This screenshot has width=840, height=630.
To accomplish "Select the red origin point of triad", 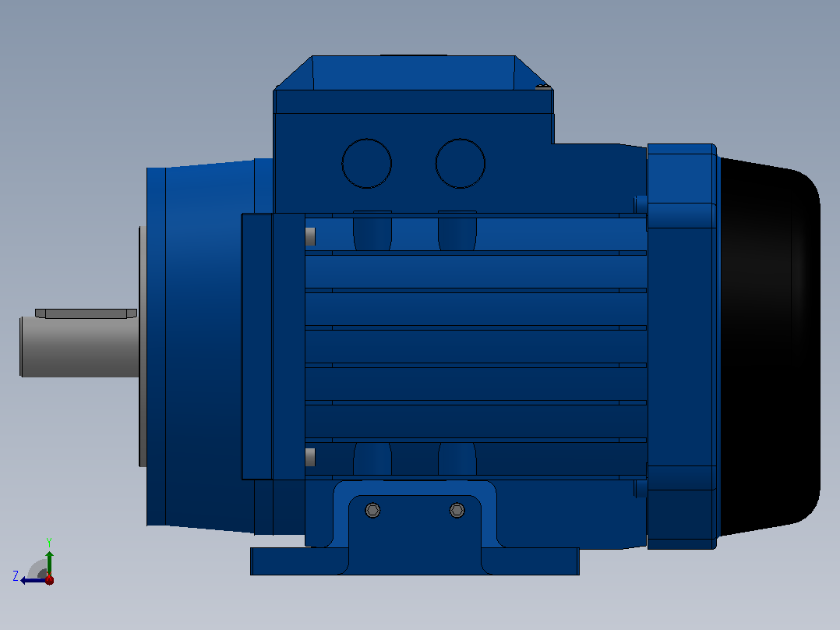I will pyautogui.click(x=49, y=579).
